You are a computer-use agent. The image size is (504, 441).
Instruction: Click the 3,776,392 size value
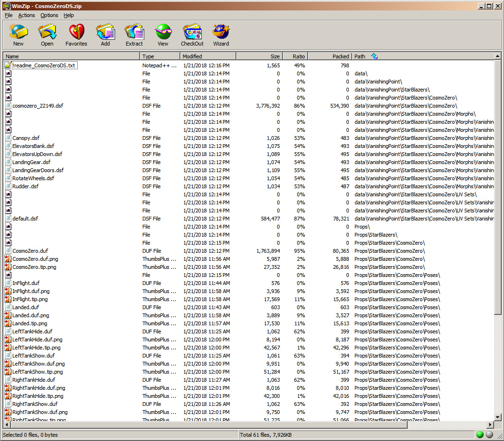coord(268,106)
